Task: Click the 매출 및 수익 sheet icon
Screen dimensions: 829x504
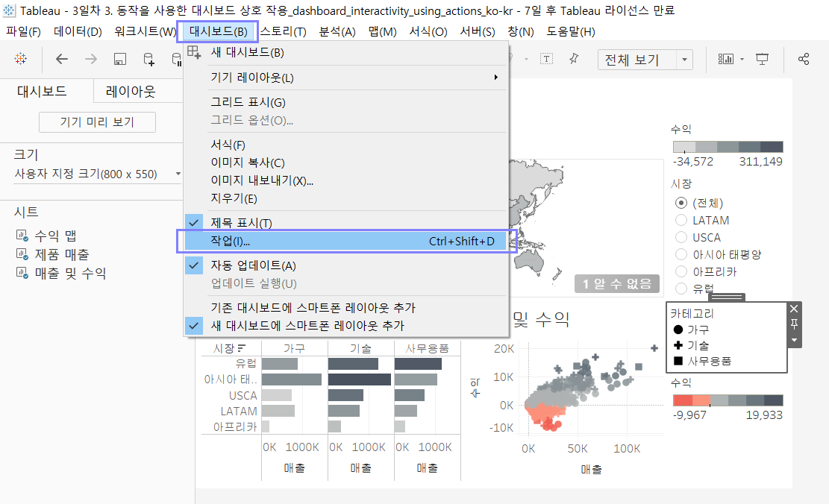Action: (22, 273)
